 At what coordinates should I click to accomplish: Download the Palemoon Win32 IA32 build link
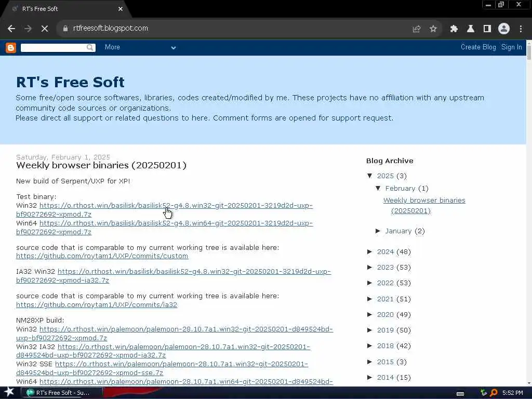click(x=163, y=351)
